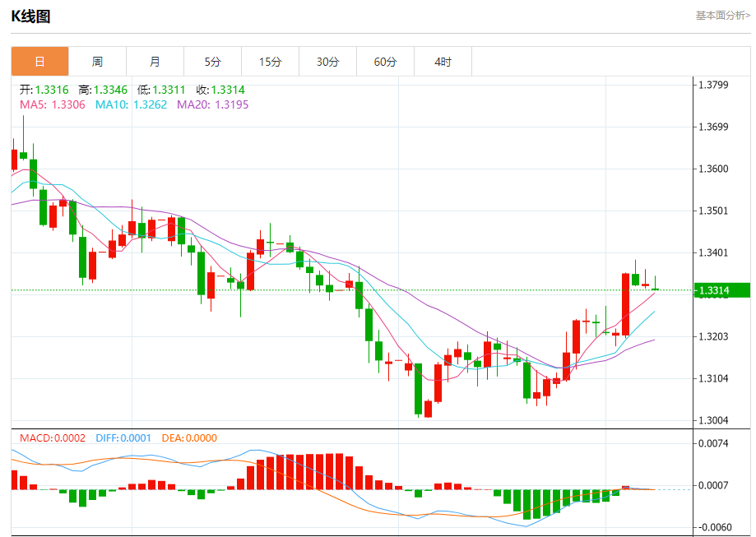
Task: Select the 日 daily chart tab
Action: 39,61
